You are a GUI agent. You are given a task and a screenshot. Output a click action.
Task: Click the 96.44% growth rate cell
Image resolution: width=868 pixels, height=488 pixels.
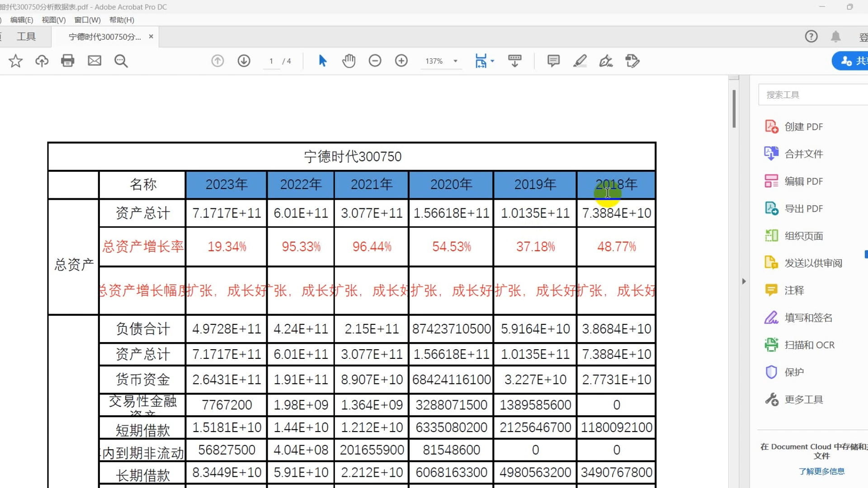click(372, 246)
